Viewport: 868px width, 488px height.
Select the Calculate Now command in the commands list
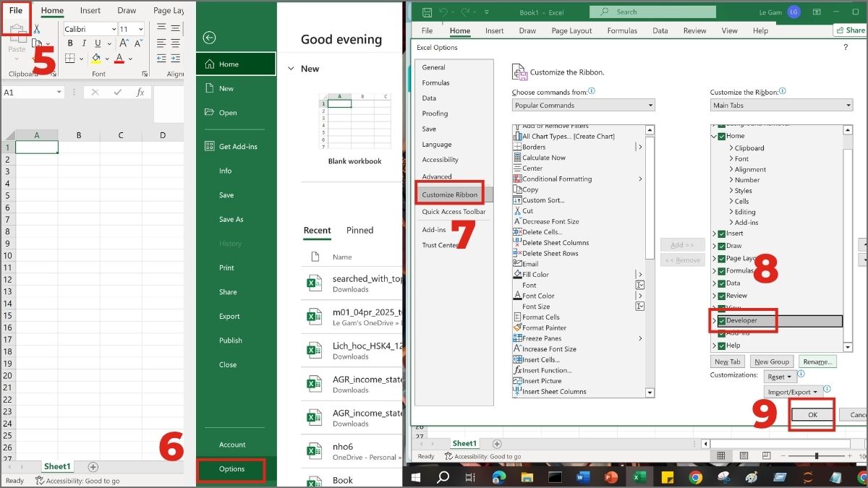coord(544,158)
